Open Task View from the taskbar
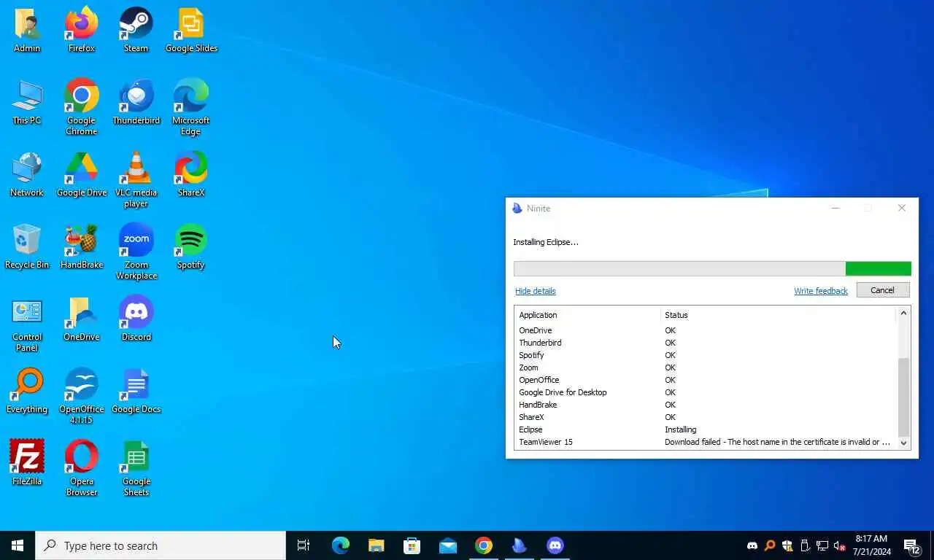Image resolution: width=934 pixels, height=560 pixels. coord(304,545)
